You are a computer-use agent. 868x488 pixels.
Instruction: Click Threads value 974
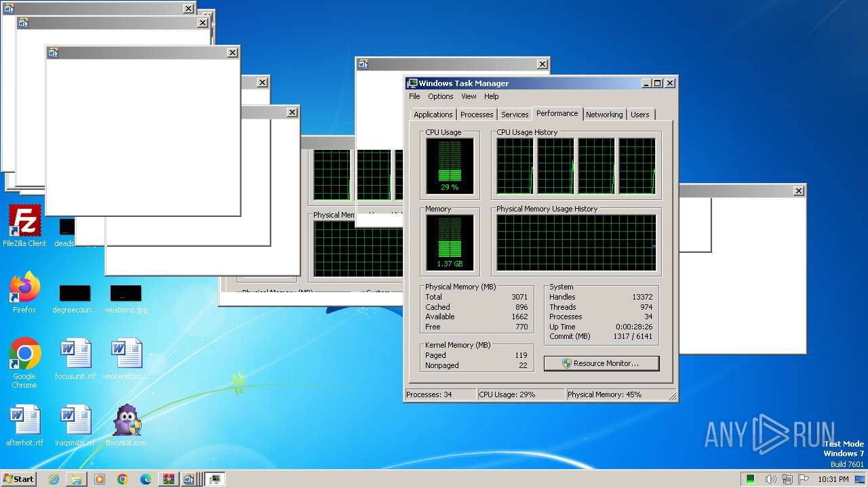pyautogui.click(x=646, y=307)
